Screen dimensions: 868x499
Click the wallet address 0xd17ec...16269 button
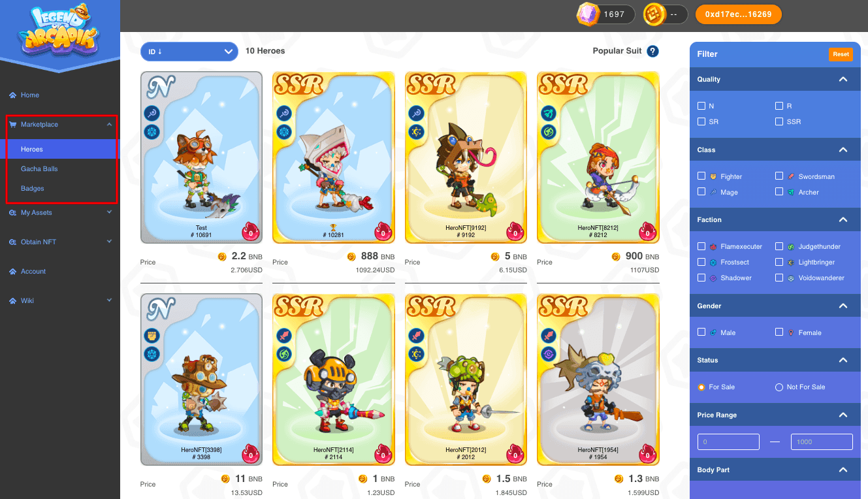(x=738, y=14)
